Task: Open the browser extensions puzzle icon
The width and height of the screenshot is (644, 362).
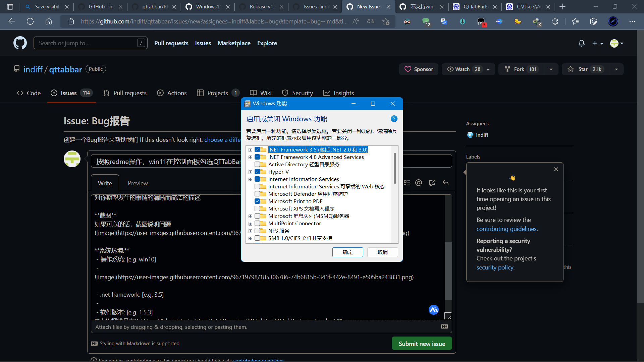Action: click(555, 21)
